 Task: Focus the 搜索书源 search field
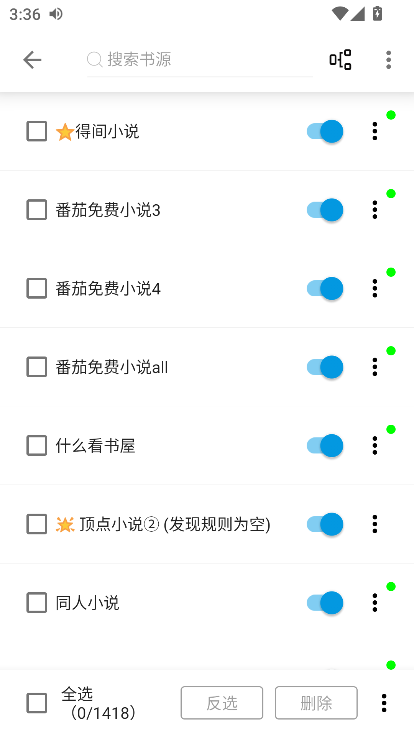[x=200, y=60]
